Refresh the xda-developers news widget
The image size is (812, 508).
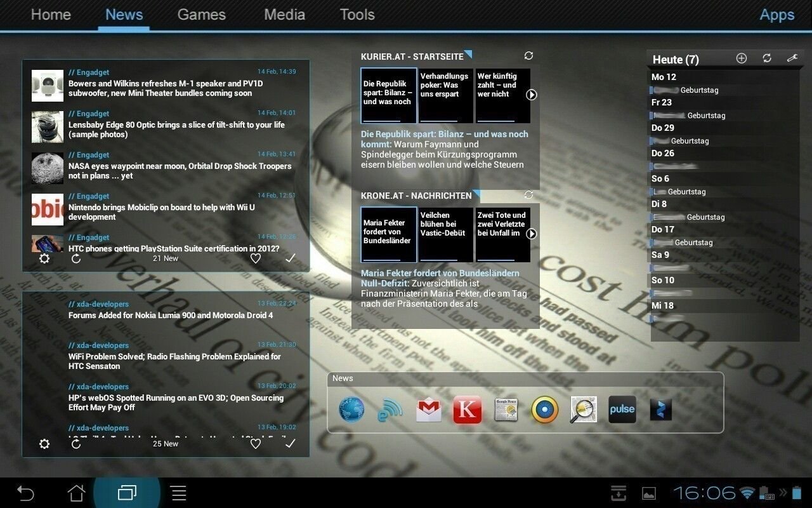coord(76,444)
